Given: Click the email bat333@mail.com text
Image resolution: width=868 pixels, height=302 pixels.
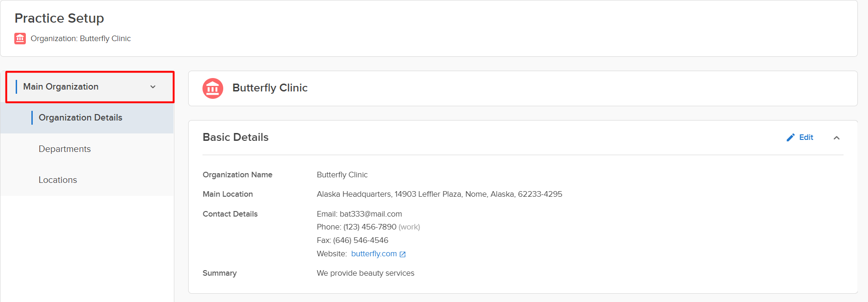Looking at the screenshot, I should (371, 214).
